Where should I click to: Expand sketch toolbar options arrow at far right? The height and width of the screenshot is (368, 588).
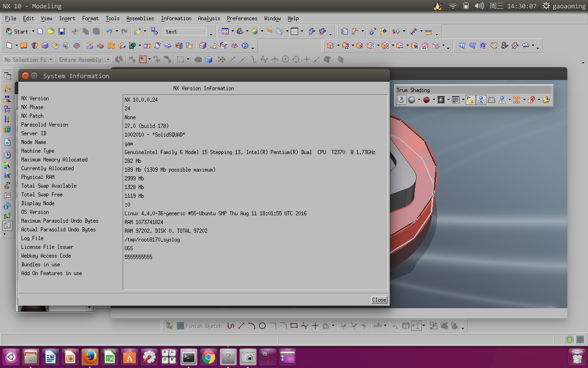tap(463, 328)
